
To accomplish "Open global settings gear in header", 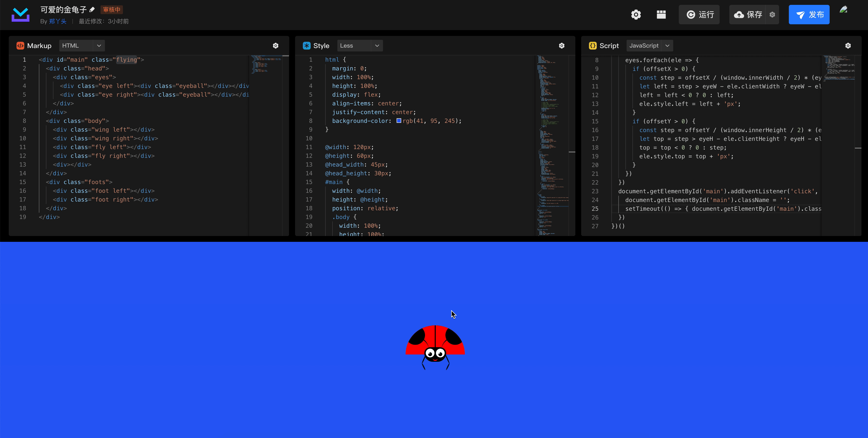I will (x=636, y=15).
